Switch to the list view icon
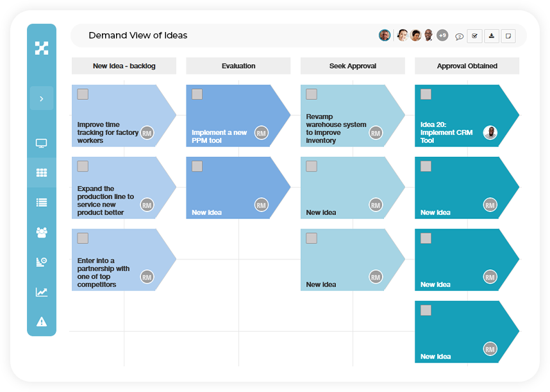Viewport: 550px width, 392px height. [x=42, y=202]
